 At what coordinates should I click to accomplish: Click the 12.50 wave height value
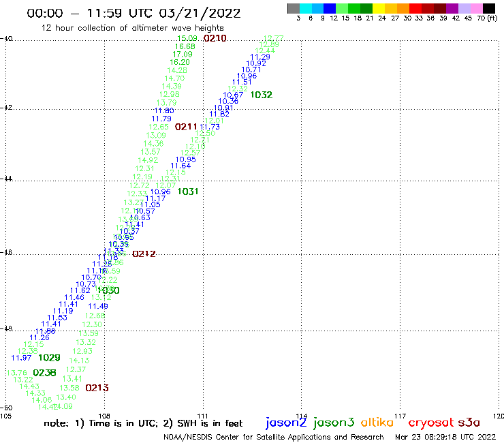pyautogui.click(x=205, y=133)
